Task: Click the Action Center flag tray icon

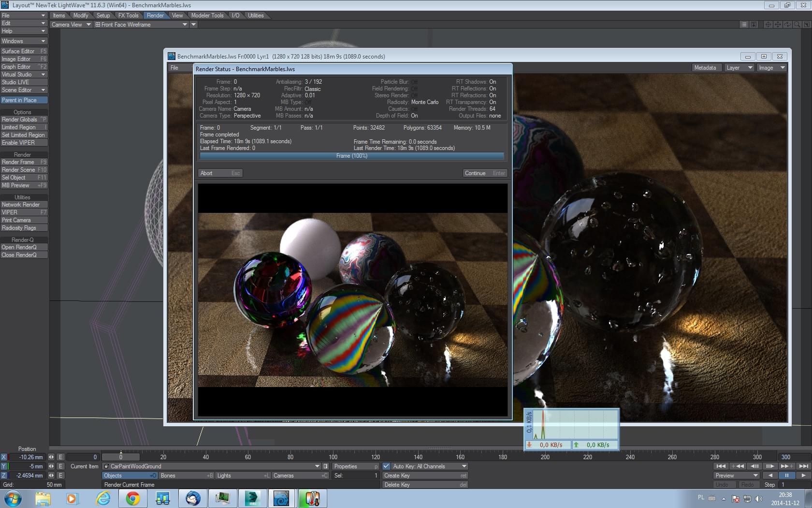Action: [x=736, y=499]
